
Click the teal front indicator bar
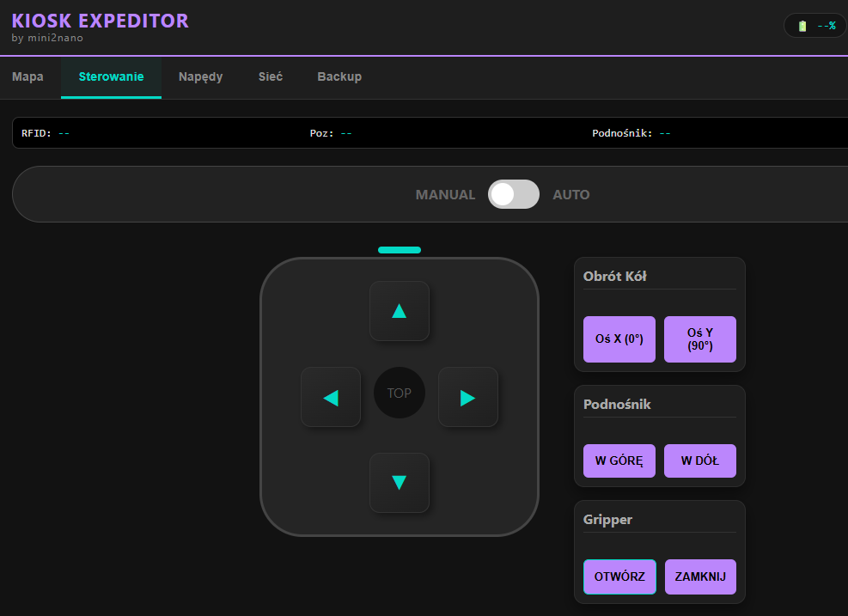[x=400, y=250]
